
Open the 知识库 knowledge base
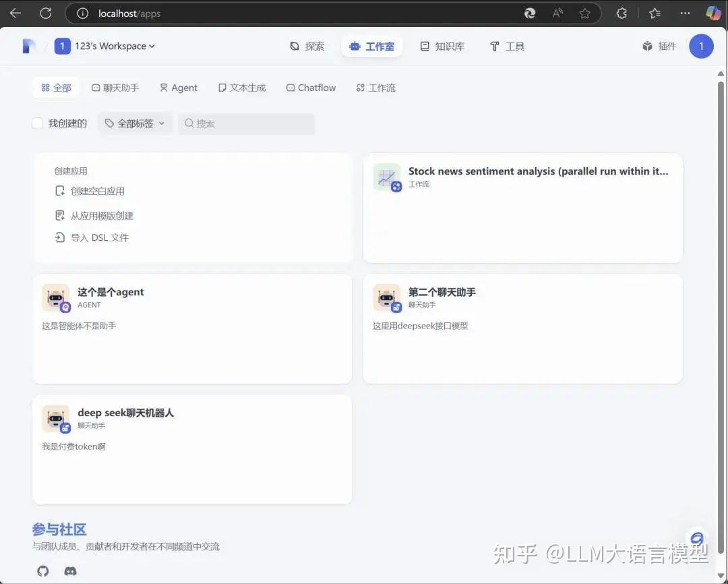tap(442, 47)
